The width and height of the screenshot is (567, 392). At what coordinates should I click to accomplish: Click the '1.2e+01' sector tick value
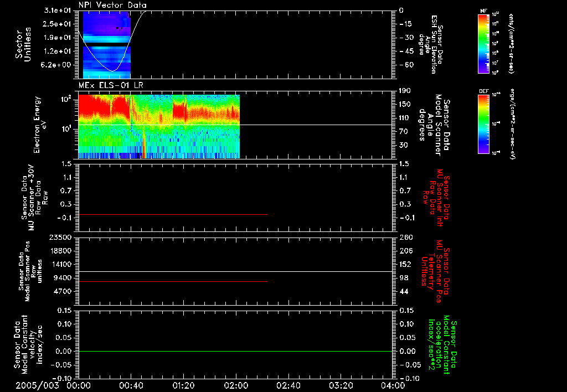click(x=58, y=51)
